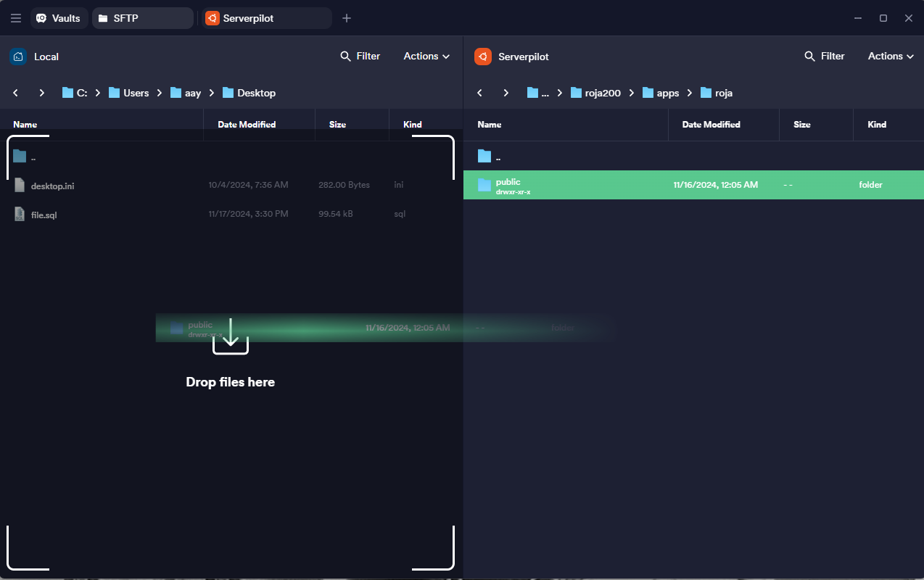Expand the collapsed path ellipsis in Serverpilot breadcrumb
Screen dimensions: 924x580
click(x=545, y=93)
